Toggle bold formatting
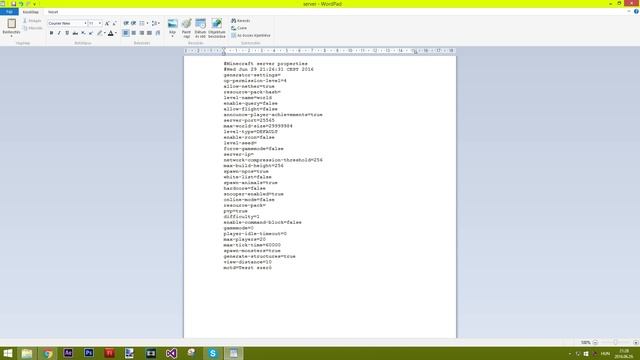The image size is (640, 360). (x=51, y=33)
